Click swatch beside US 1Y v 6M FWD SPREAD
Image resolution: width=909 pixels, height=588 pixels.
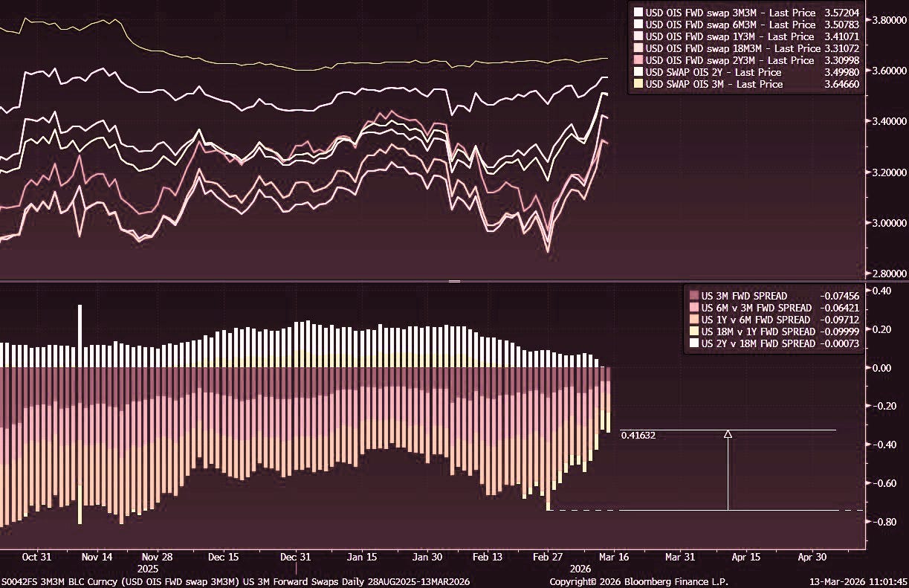(694, 319)
